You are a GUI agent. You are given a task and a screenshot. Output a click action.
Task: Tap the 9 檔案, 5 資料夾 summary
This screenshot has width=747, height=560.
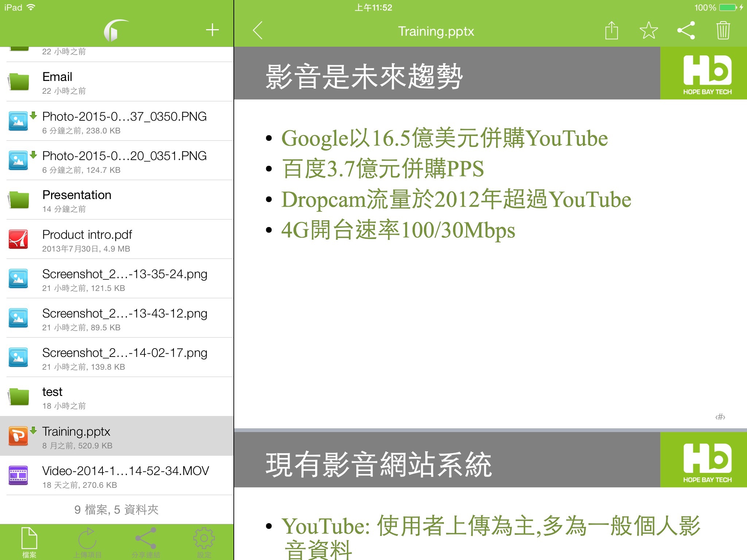116,509
